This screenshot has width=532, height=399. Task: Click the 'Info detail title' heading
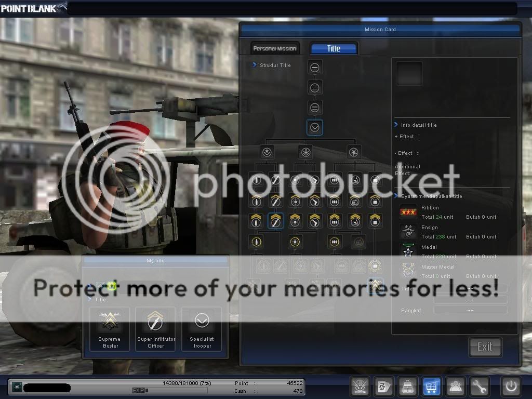pos(419,125)
